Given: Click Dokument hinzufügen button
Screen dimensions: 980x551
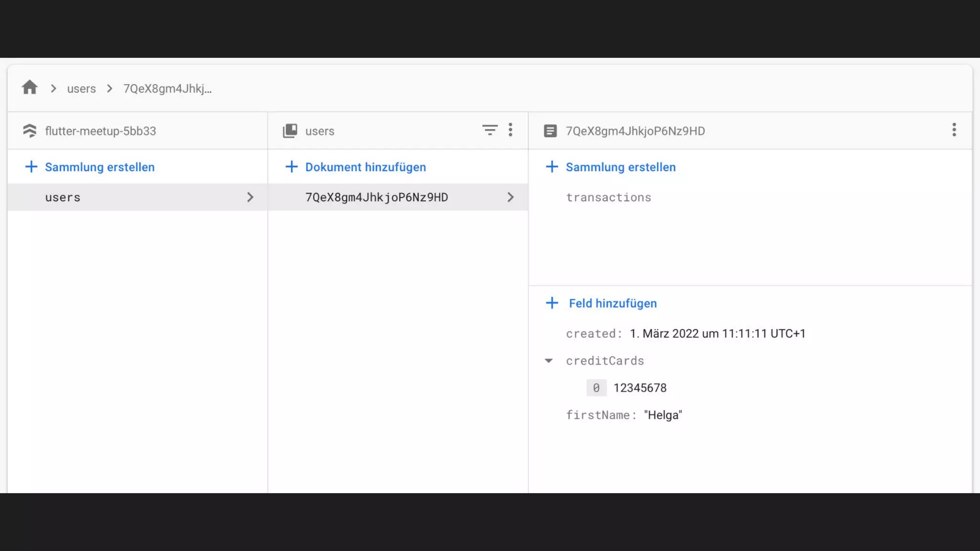Looking at the screenshot, I should (x=365, y=167).
